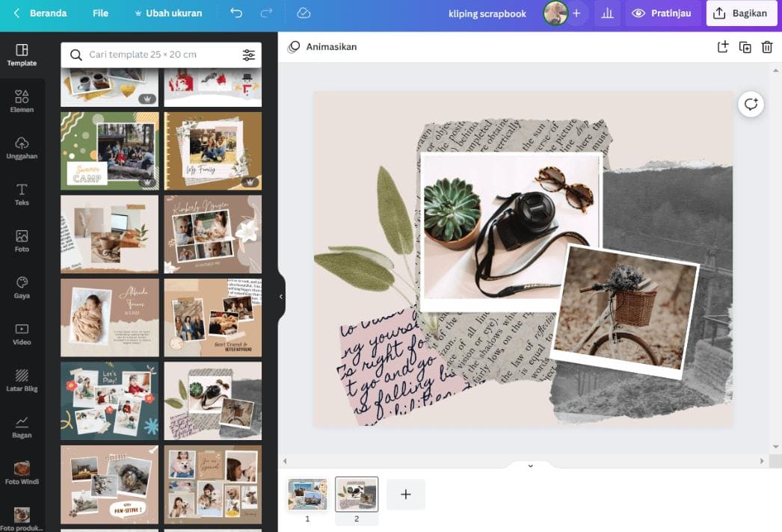The image size is (782, 532).
Task: Collapse the page thumbnails strip
Action: pyautogui.click(x=530, y=465)
